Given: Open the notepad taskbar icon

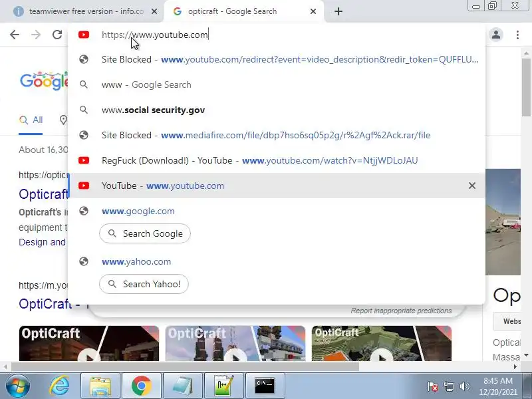Looking at the screenshot, I should tap(182, 386).
